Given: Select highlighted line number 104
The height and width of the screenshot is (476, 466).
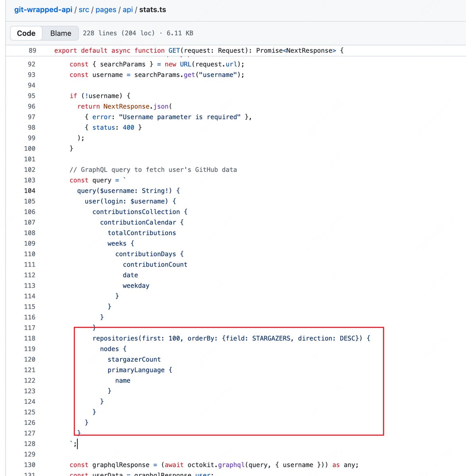Looking at the screenshot, I should pos(30,190).
